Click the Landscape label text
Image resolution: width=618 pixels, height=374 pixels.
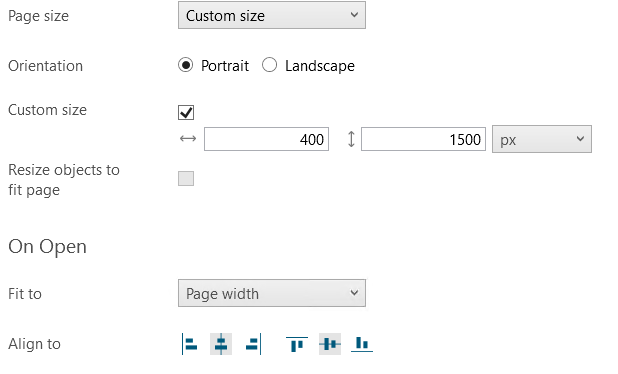[320, 66]
